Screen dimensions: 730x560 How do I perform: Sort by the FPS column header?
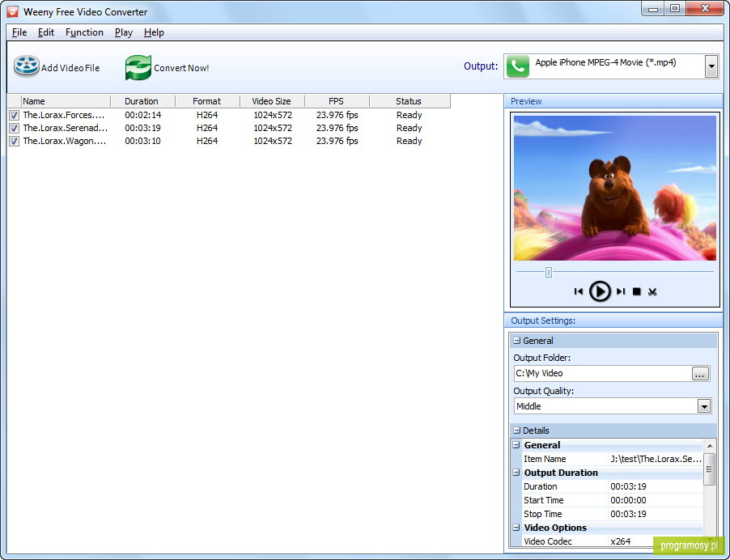pyautogui.click(x=337, y=101)
